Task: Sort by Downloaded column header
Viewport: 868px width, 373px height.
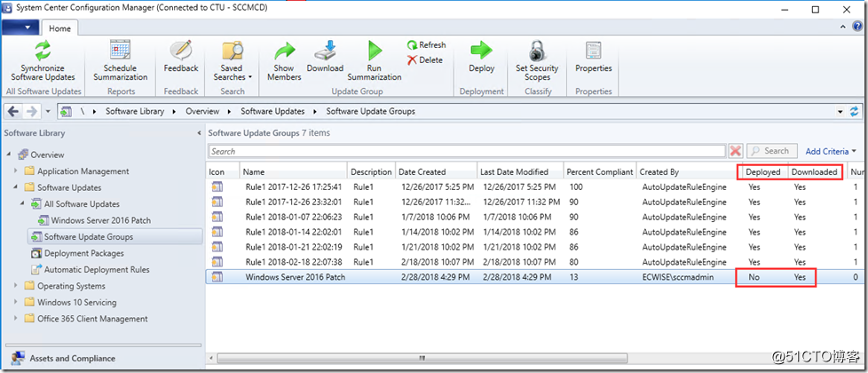Action: 814,171
